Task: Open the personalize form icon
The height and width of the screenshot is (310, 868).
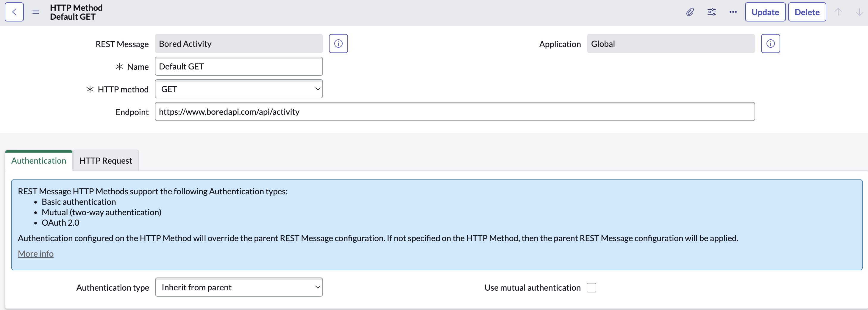Action: point(711,12)
